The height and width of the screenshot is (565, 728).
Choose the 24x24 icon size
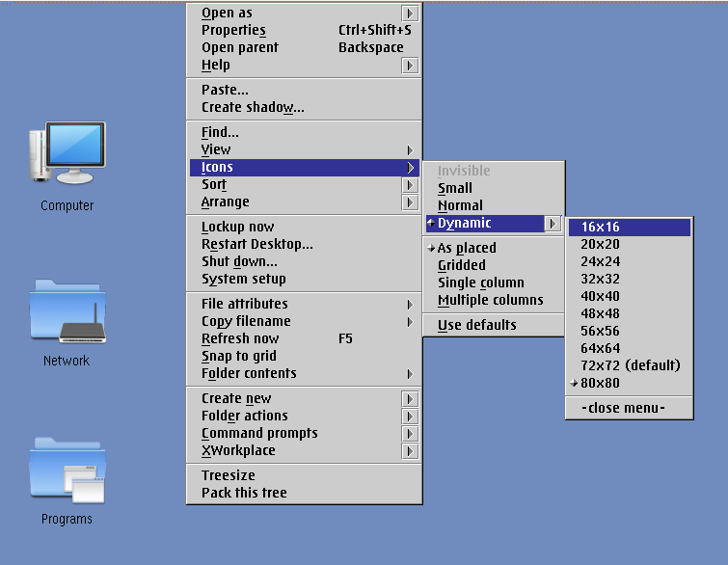tap(629, 261)
